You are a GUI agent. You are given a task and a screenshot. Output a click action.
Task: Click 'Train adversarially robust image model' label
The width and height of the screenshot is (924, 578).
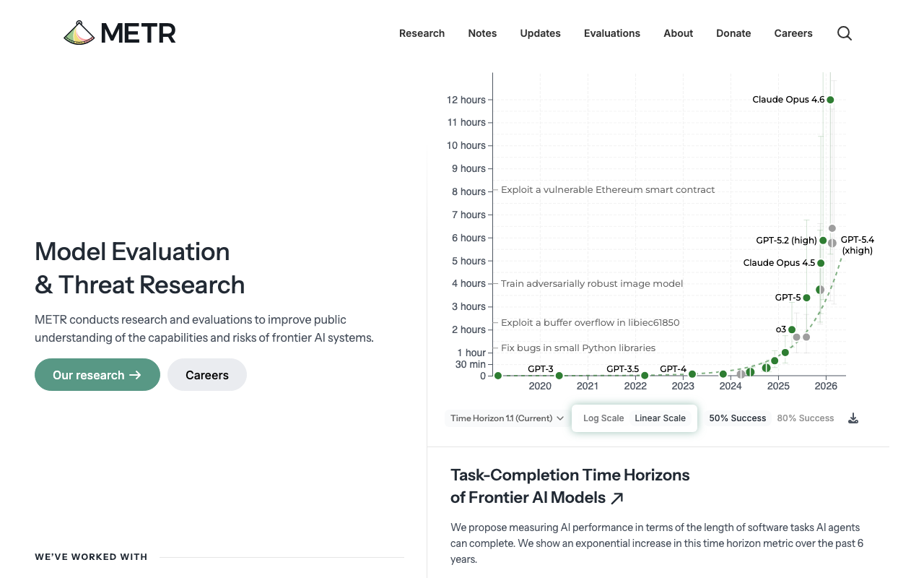coord(592,284)
